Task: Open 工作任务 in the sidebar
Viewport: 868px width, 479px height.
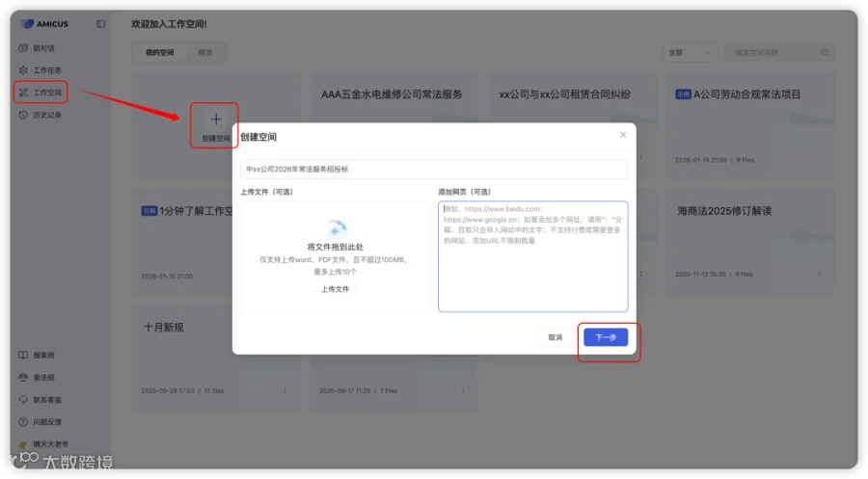Action: point(41,70)
